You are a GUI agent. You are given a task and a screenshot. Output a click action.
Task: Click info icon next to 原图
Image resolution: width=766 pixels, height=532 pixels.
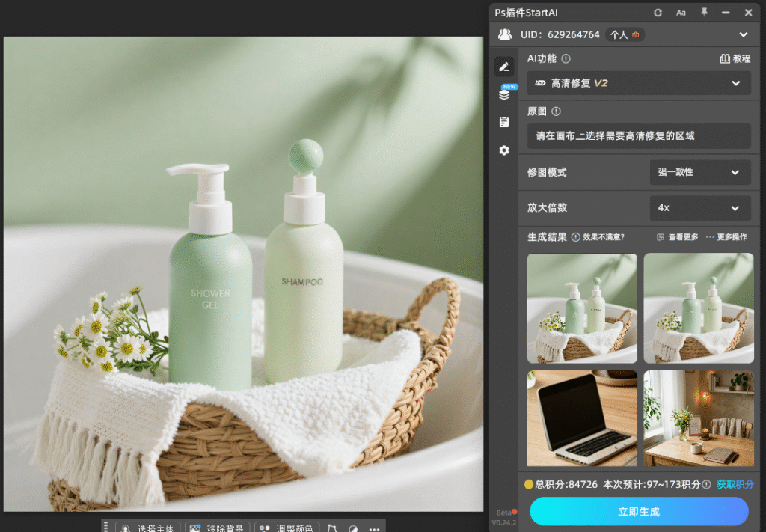[556, 111]
